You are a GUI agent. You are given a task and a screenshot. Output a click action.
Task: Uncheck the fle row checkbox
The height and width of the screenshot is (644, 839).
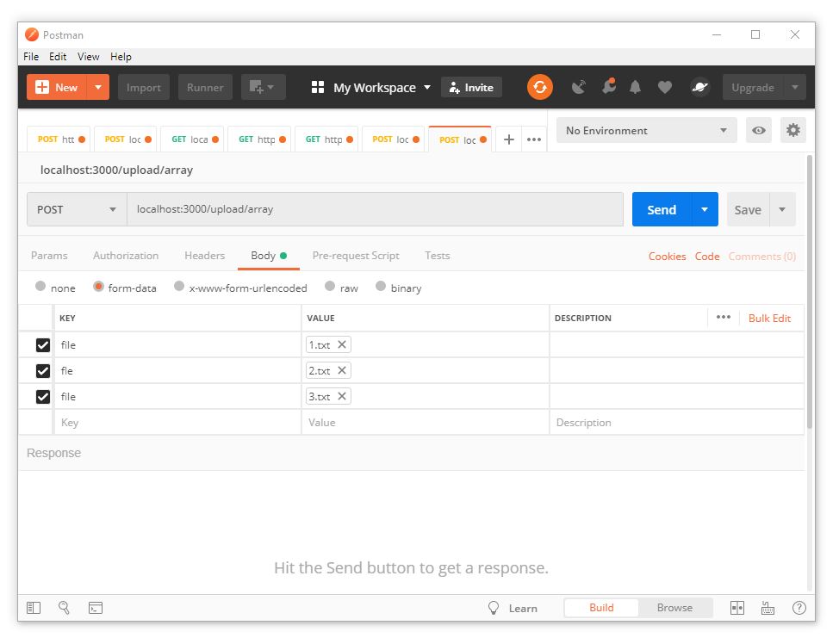click(x=43, y=371)
